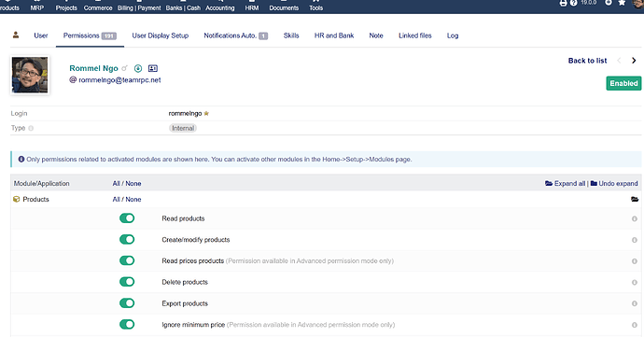This screenshot has width=644, height=337.
Task: Click the bookmark star icon in top bar
Action: (622, 3)
